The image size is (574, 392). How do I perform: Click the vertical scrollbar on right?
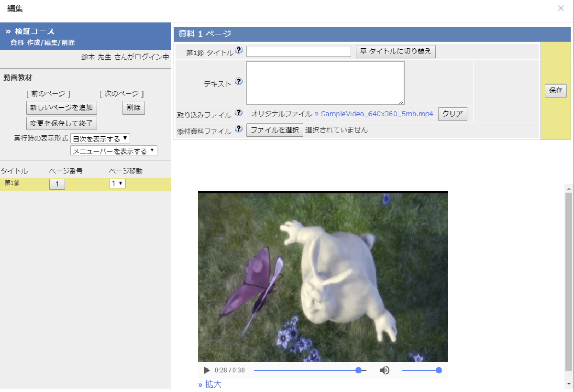(568, 282)
